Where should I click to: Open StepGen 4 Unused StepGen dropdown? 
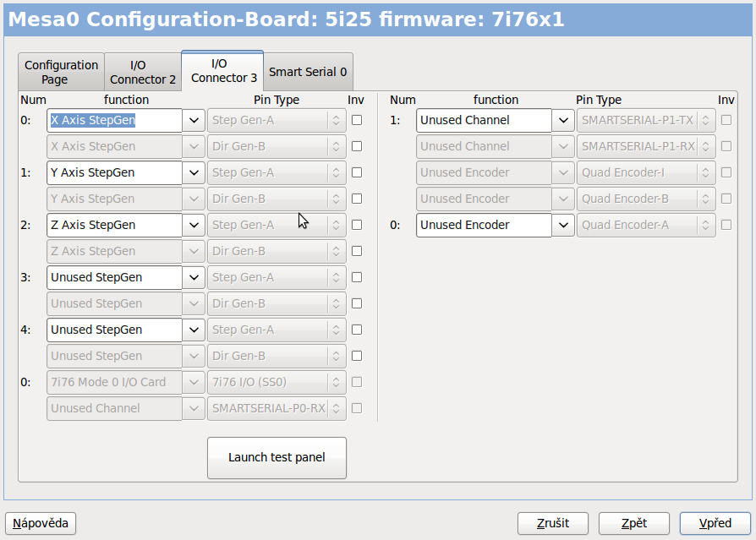point(194,330)
